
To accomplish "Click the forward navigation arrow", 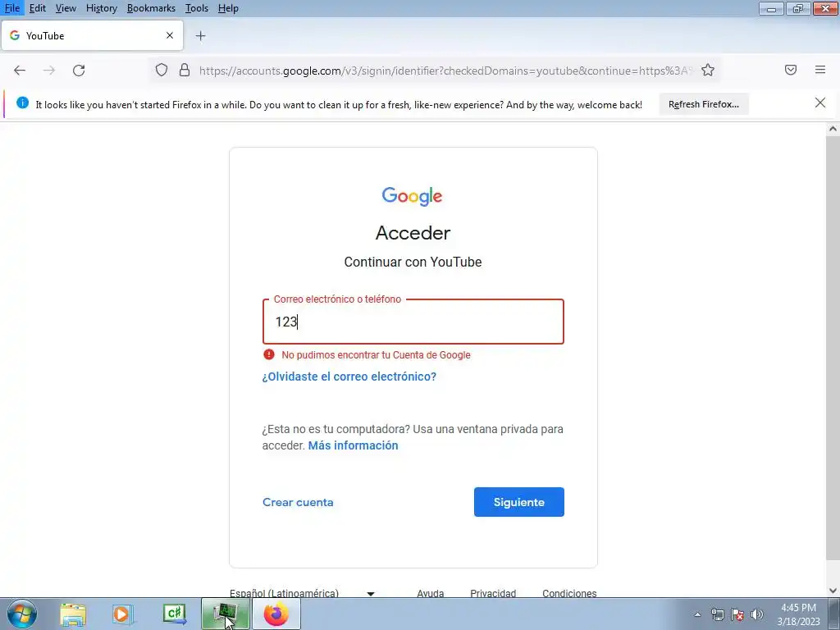I will pos(49,71).
